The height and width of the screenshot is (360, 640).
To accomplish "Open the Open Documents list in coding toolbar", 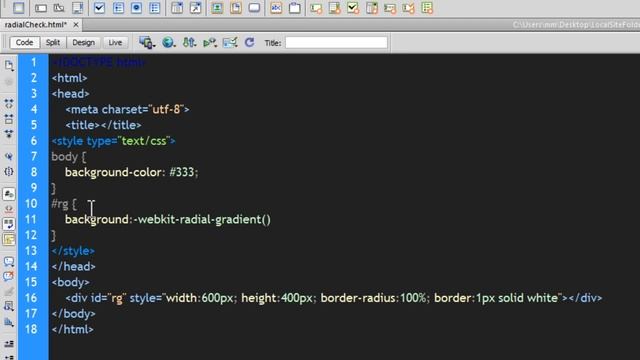I will [9, 65].
